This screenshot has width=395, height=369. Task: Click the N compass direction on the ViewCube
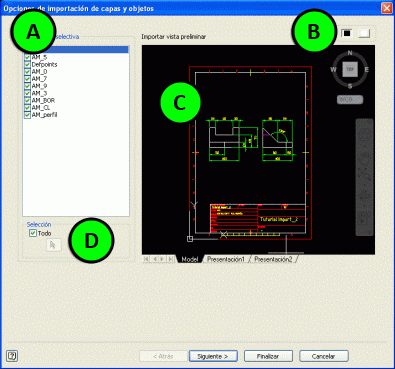coord(350,53)
